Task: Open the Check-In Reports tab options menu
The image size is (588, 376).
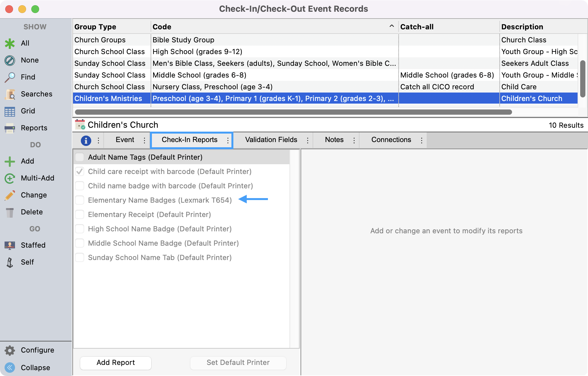Action: [x=228, y=140]
